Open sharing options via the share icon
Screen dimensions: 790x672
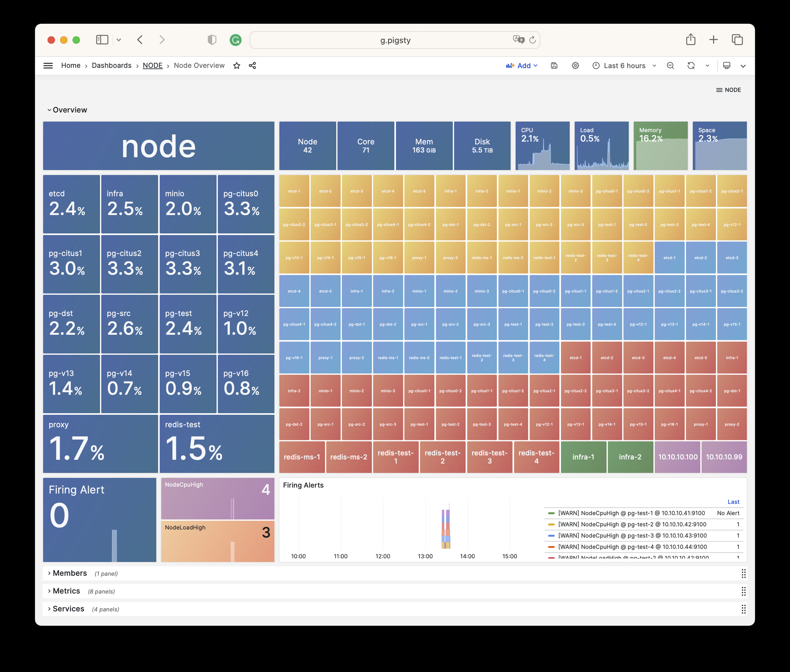[252, 66]
